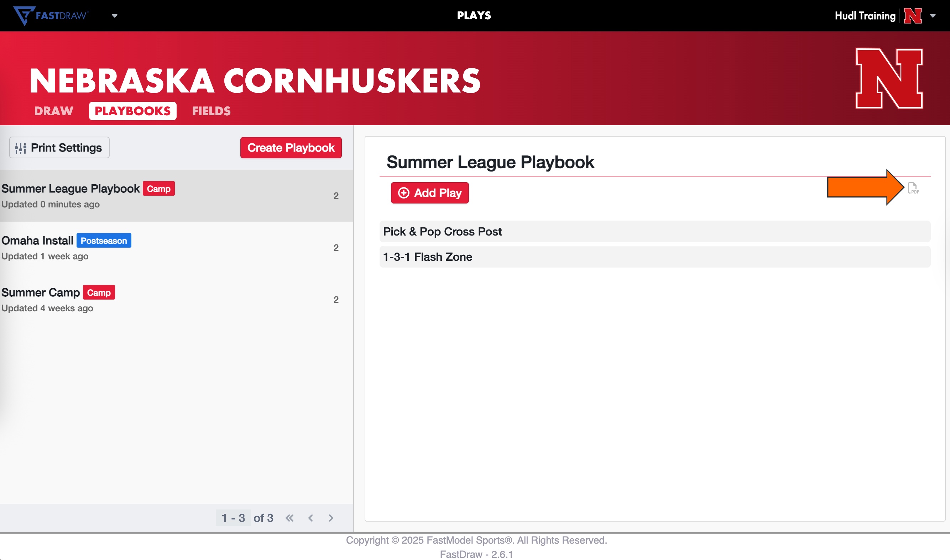Click the play count on Omaha Install
Viewport: 950px width, 560px height.
click(336, 248)
